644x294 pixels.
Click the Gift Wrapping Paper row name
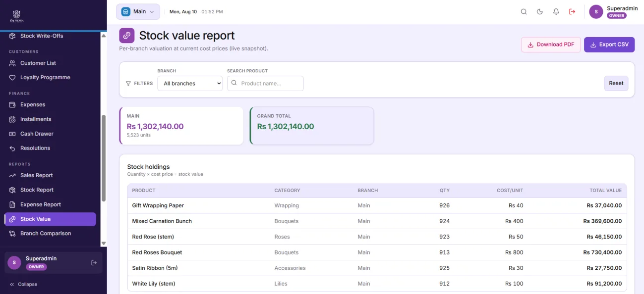point(158,205)
